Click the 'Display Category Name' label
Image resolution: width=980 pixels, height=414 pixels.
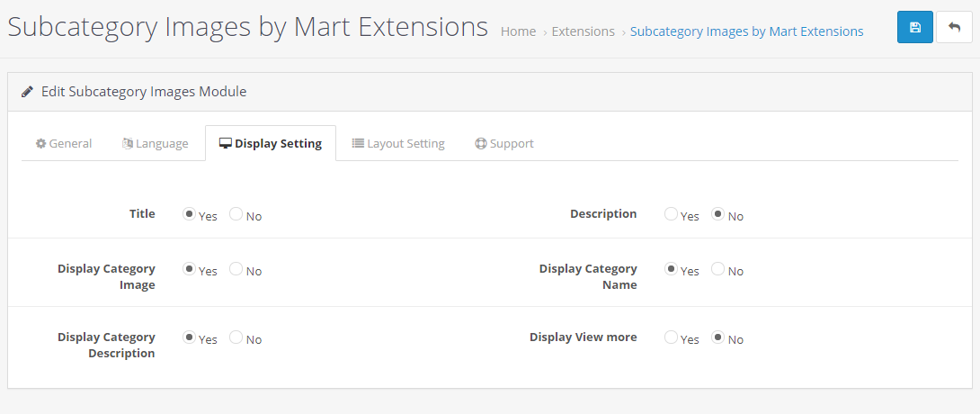click(x=588, y=276)
